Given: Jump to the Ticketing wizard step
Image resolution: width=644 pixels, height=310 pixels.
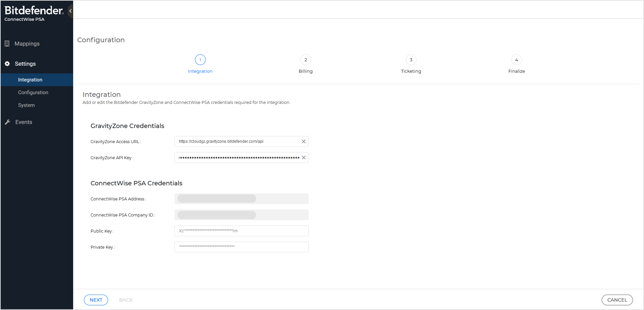Looking at the screenshot, I should click(411, 60).
